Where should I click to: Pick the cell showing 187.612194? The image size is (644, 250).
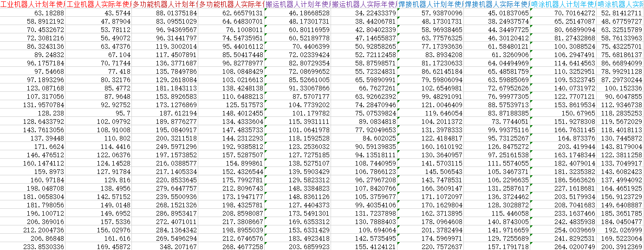(x=165, y=113)
